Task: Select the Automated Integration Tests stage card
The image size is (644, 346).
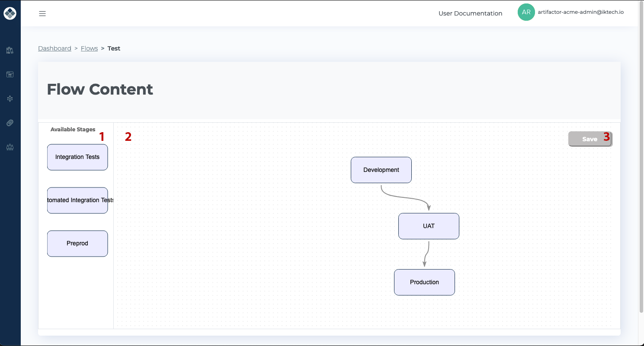Action: pyautogui.click(x=77, y=200)
